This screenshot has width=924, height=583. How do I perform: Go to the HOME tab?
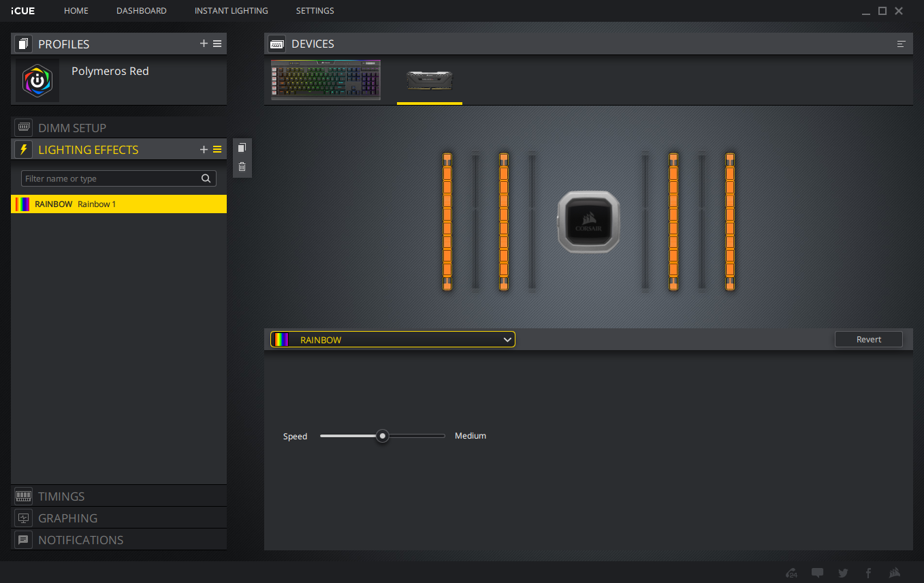coord(76,11)
